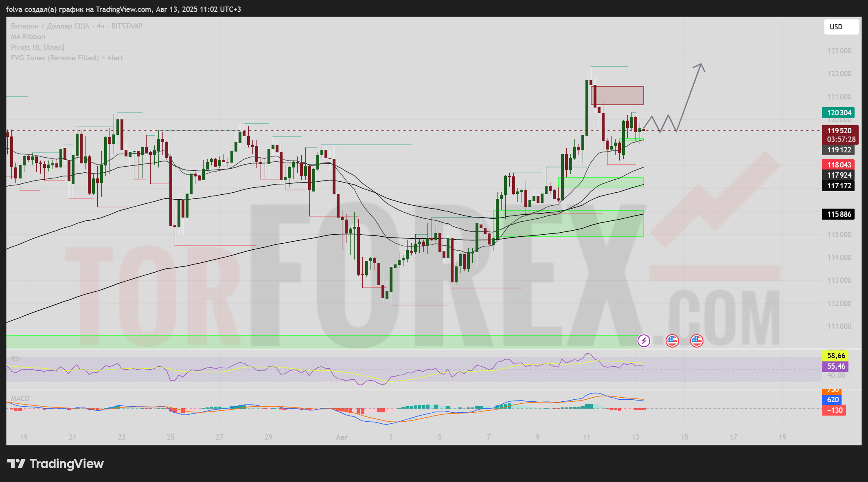868x482 pixels.
Task: Click the yellow 58,66 RSI value label
Action: 835,356
